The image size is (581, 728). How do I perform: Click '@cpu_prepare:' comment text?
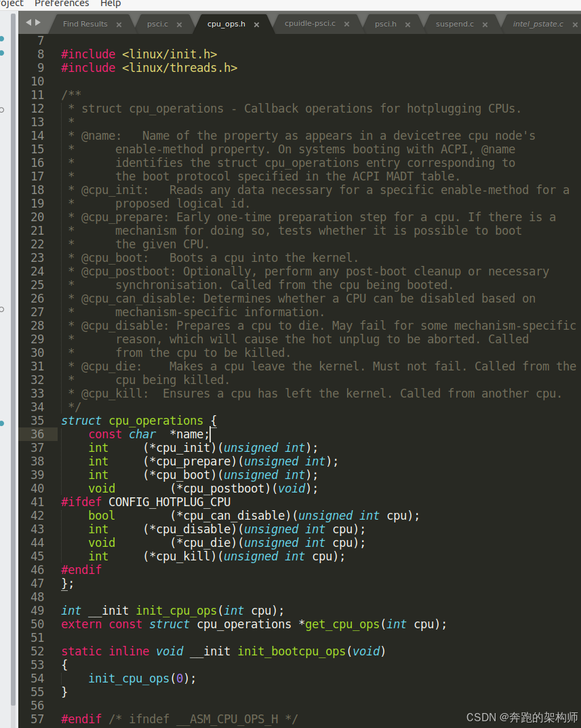(125, 217)
